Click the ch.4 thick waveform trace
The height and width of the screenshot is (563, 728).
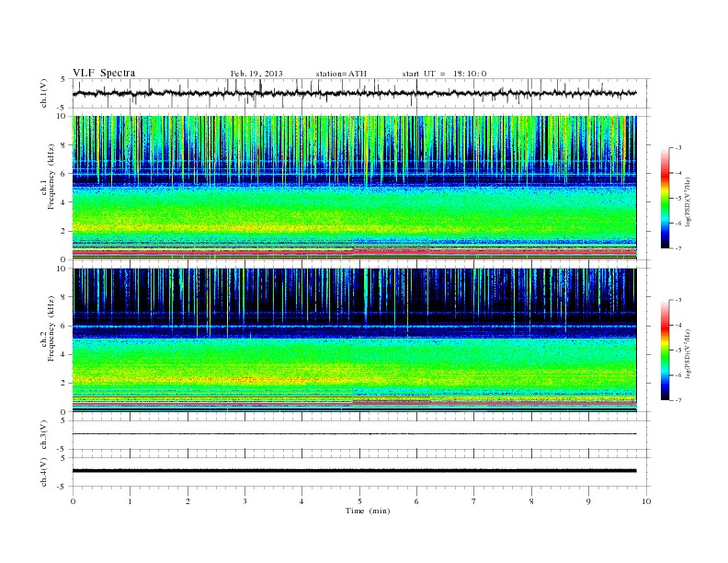click(355, 471)
